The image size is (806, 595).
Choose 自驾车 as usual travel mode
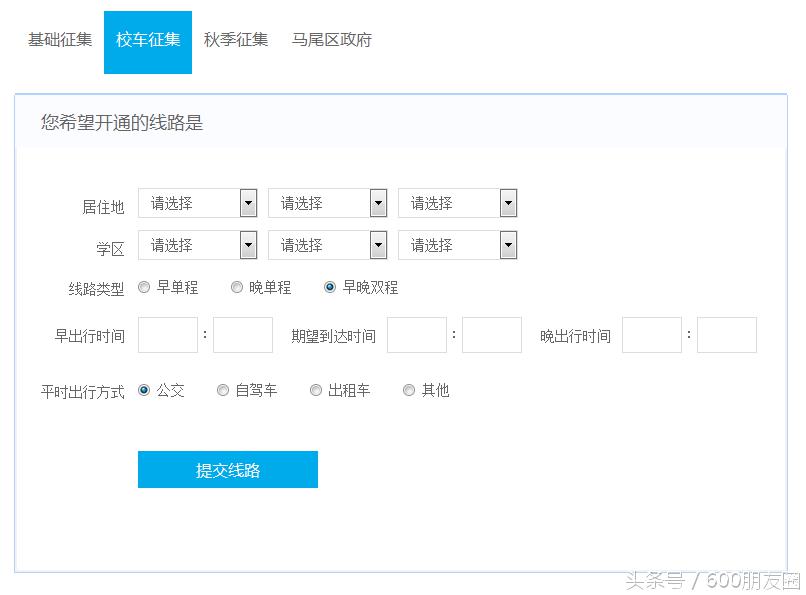(x=222, y=390)
